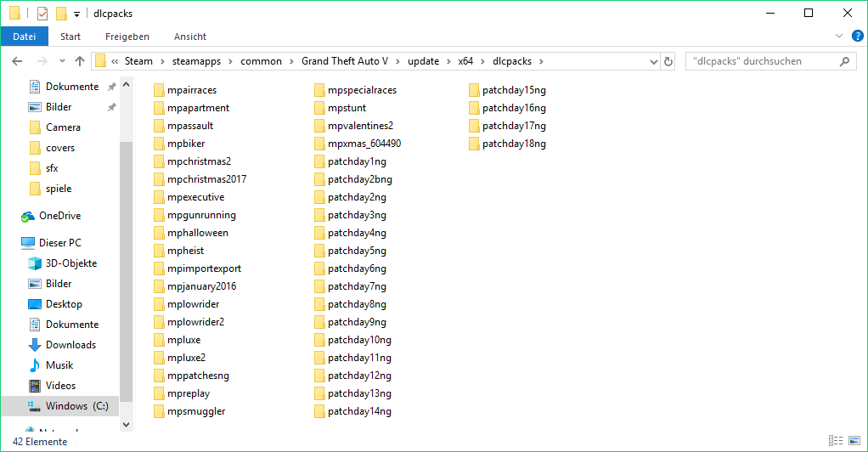Select sfx folder in navigation pane
The image size is (868, 452).
point(52,168)
